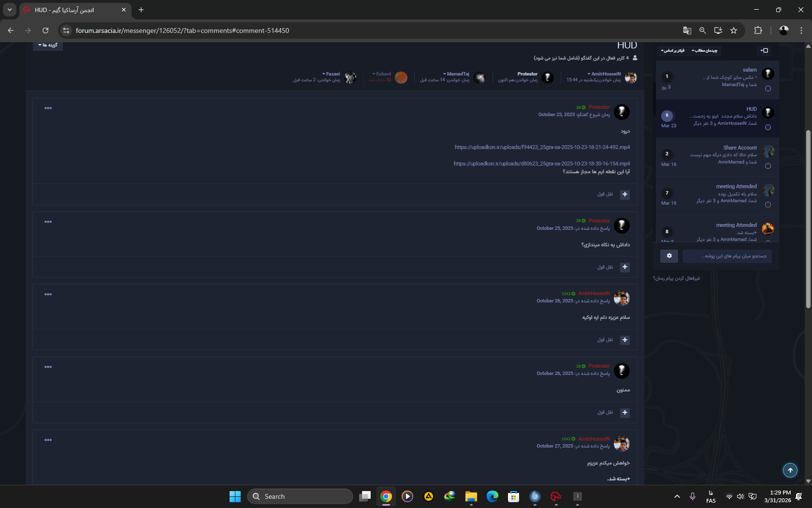Select the Mar 16 meeting Attended conversation circle
This screenshot has width=812, height=508.
tap(768, 205)
